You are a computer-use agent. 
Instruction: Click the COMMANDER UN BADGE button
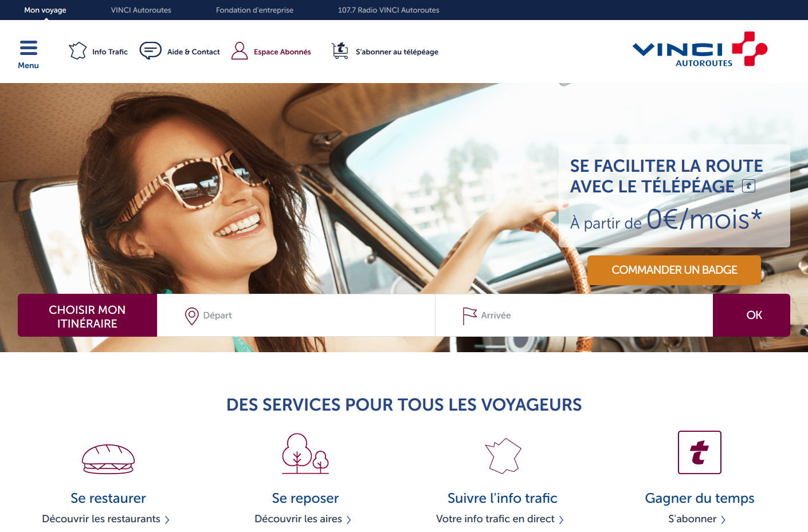pyautogui.click(x=674, y=270)
